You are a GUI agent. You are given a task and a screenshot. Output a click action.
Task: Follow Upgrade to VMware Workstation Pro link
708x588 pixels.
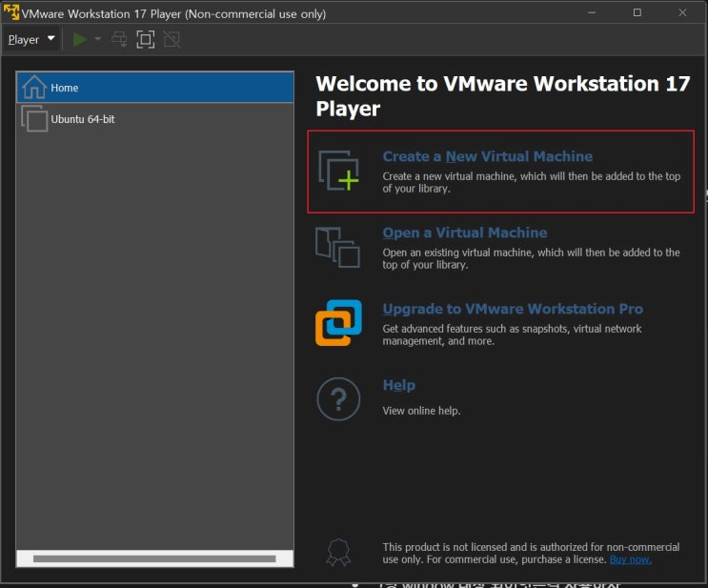point(513,309)
